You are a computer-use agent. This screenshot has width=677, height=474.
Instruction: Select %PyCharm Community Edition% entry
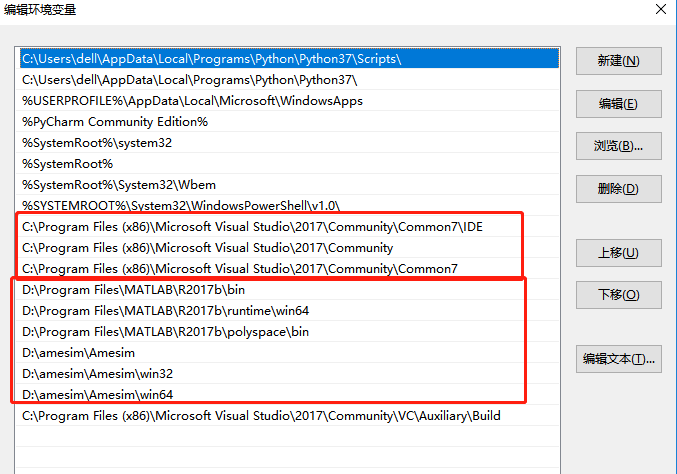click(288, 122)
